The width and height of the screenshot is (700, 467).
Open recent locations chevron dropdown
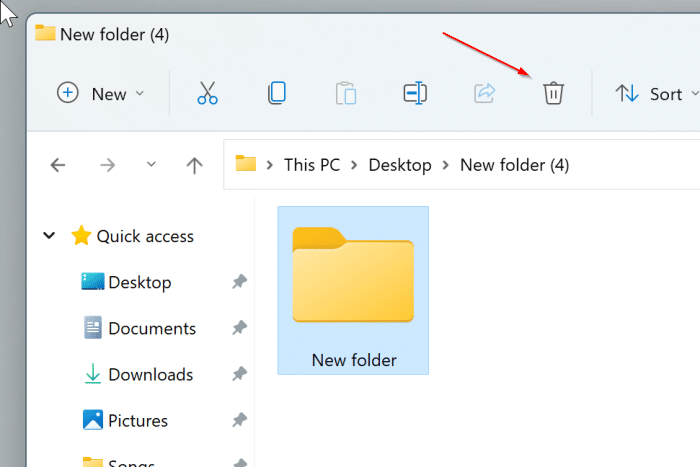click(x=151, y=164)
